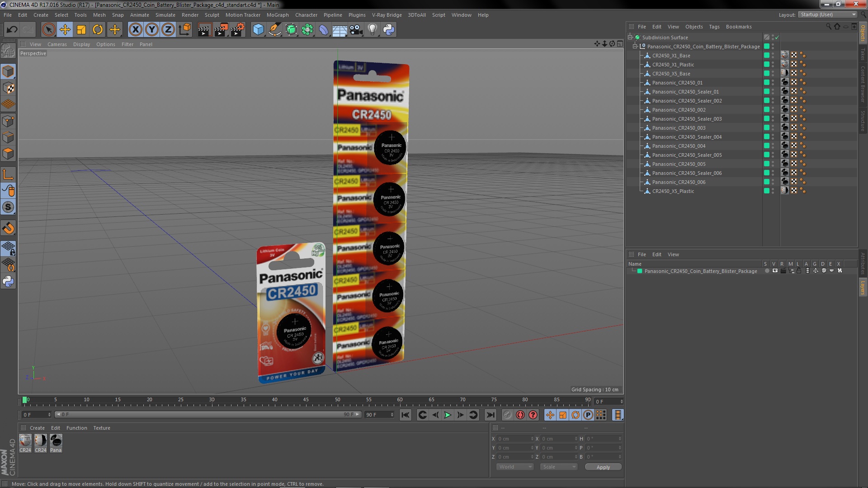The height and width of the screenshot is (488, 868).
Task: Select the Edges mode icon
Action: pos(8,137)
